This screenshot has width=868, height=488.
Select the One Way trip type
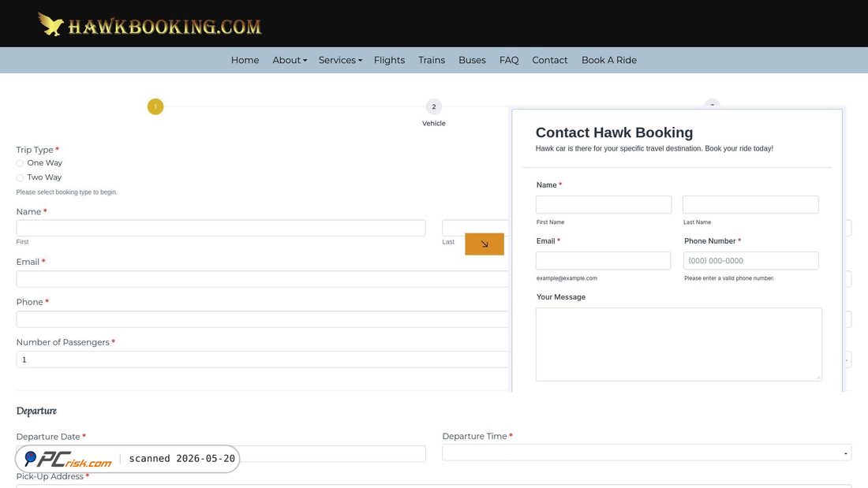[20, 163]
